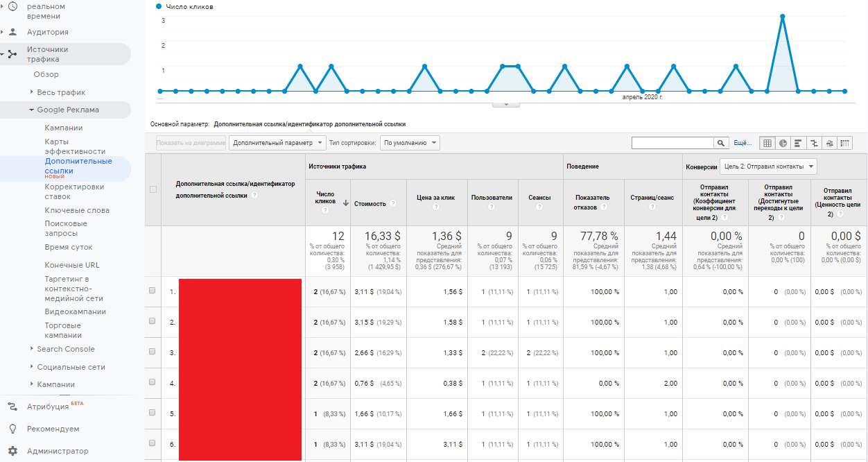
Task: Click the real-time clock icon in sidebar
Action: tap(12, 6)
